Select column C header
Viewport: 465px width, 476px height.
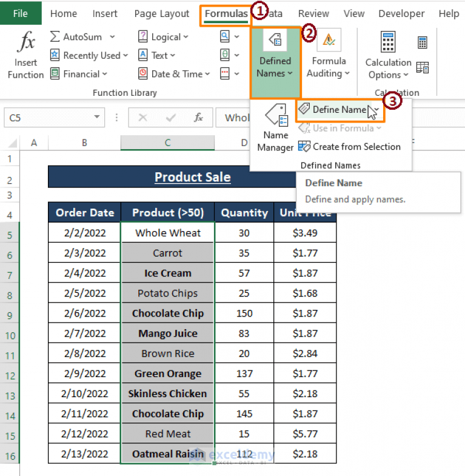pos(167,142)
